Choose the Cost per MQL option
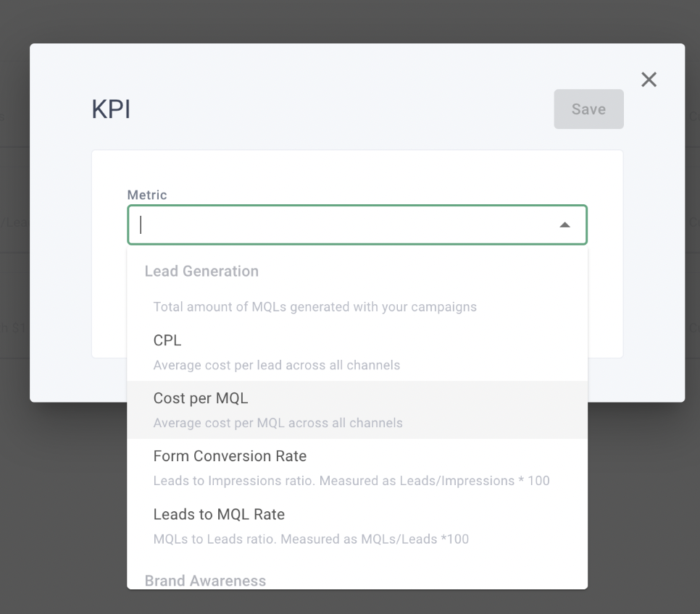 [x=201, y=398]
